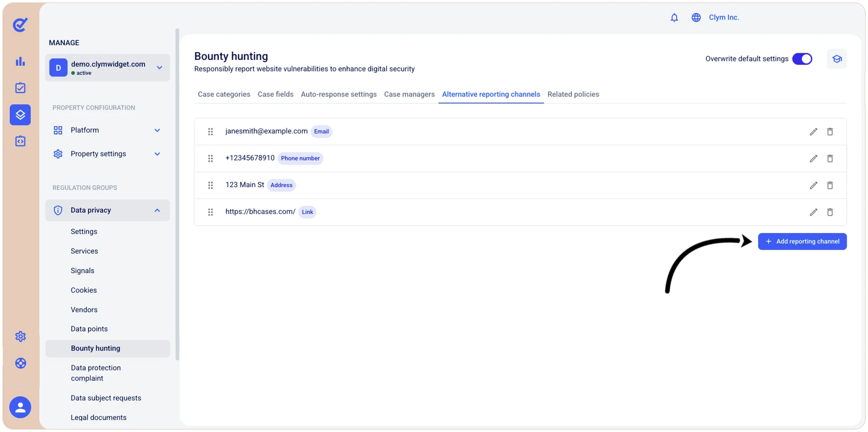
Task: Select the Alternative reporting channels tab
Action: tap(491, 94)
